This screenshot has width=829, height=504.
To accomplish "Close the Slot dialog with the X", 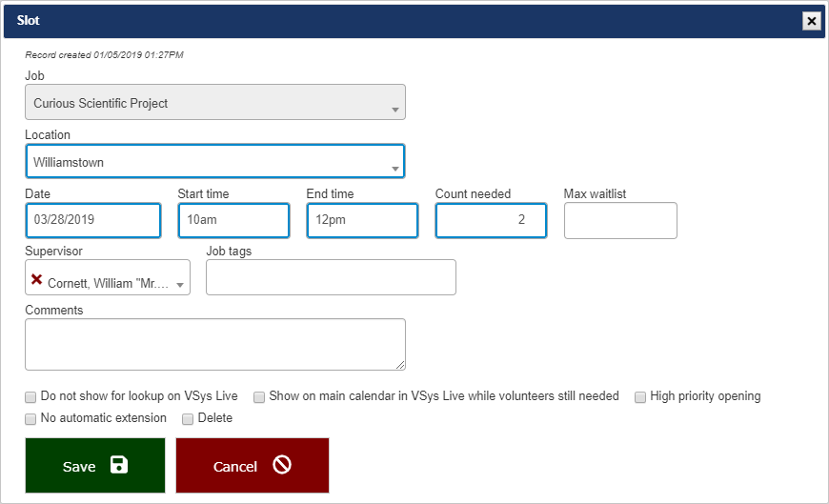I will click(x=811, y=21).
